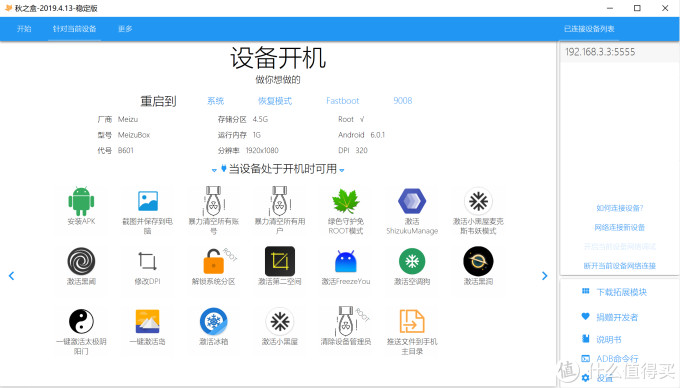
Task: Click 一键激活太极阴阳门 yin-yang icon
Action: pyautogui.click(x=81, y=321)
